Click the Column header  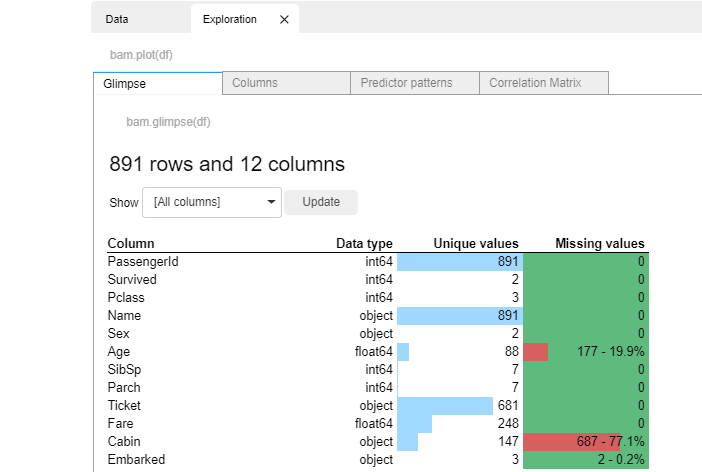[x=131, y=243]
